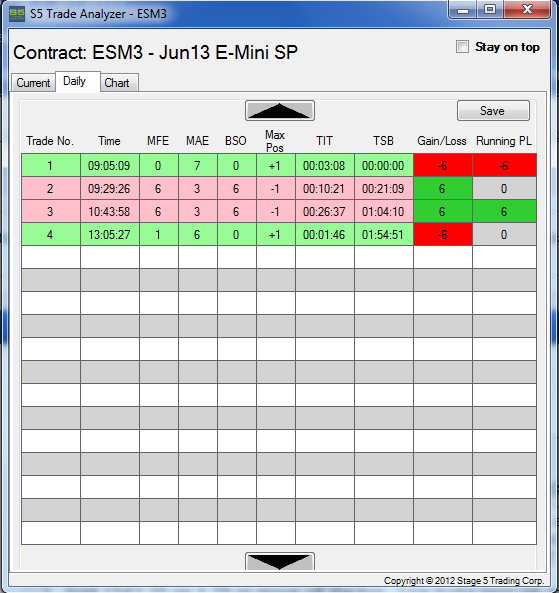Click TIT value 00:10:21
The width and height of the screenshot is (559, 593).
tap(325, 188)
